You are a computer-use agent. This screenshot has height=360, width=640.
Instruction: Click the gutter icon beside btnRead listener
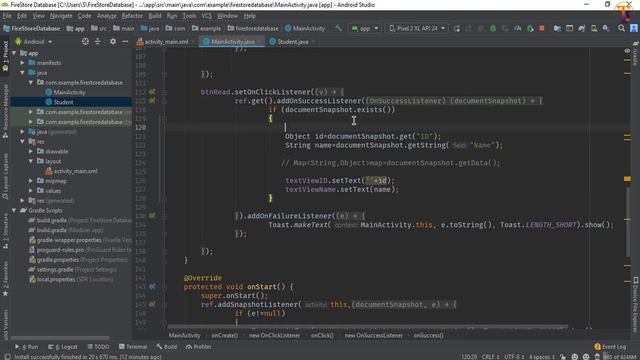pos(152,92)
